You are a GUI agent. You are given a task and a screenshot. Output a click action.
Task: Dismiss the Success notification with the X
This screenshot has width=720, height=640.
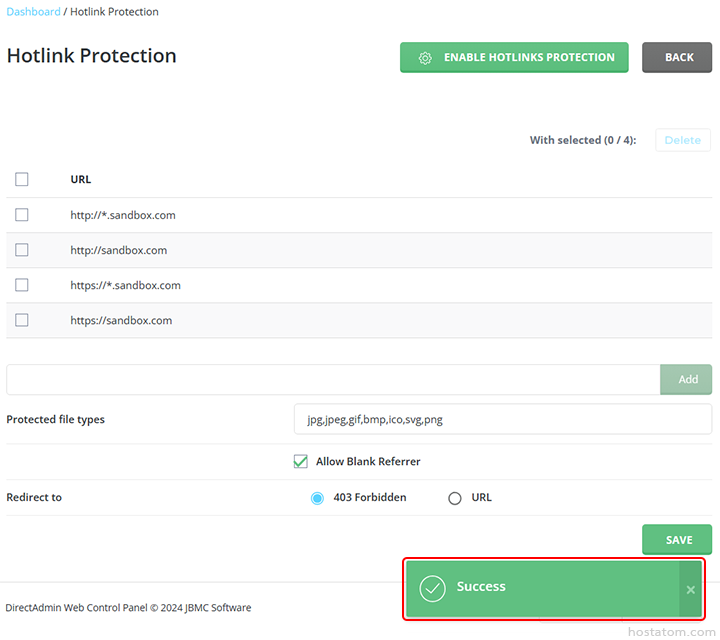pos(690,590)
